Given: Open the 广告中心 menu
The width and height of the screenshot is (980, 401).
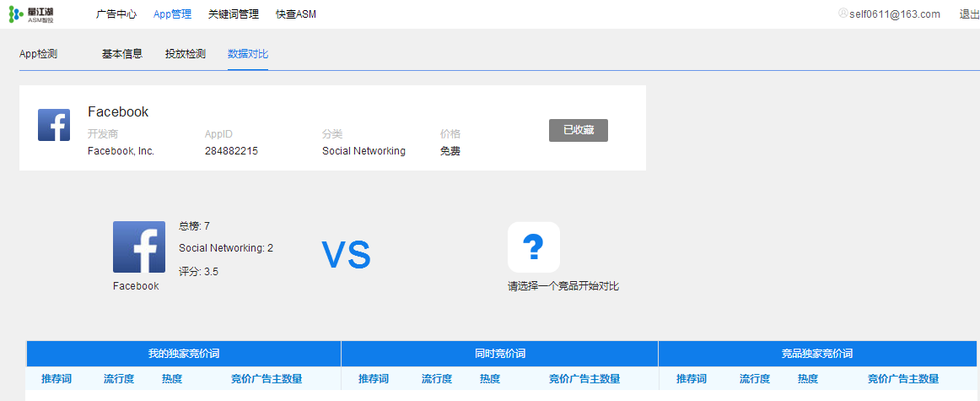Looking at the screenshot, I should [x=116, y=14].
